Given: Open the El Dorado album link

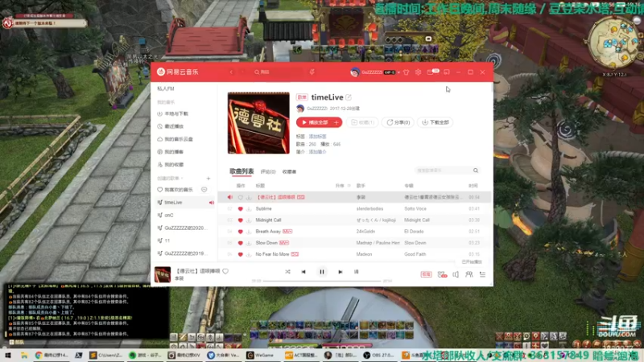Looking at the screenshot, I should point(414,232).
